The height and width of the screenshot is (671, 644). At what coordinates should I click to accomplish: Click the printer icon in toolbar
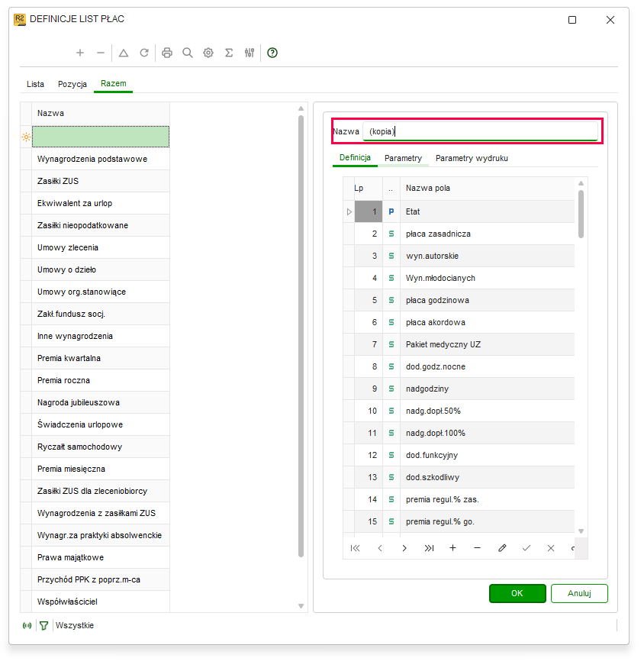click(167, 53)
